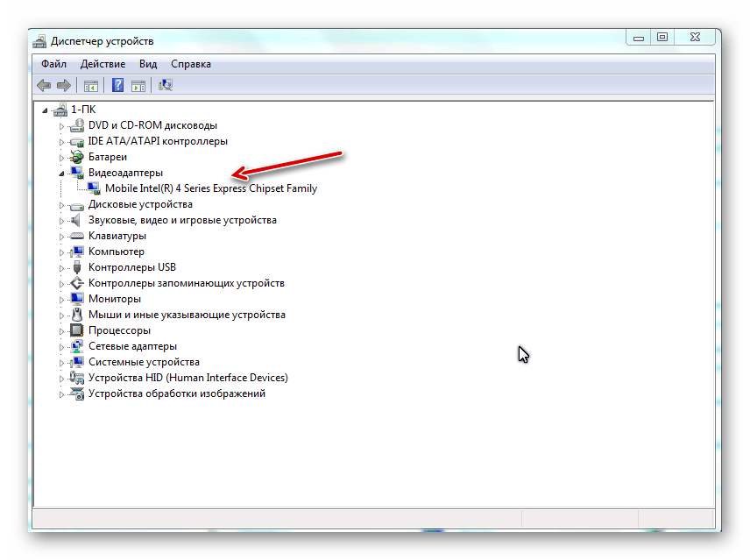Expand the Контроллеры USB node
This screenshot has height=560, width=750.
click(61, 268)
